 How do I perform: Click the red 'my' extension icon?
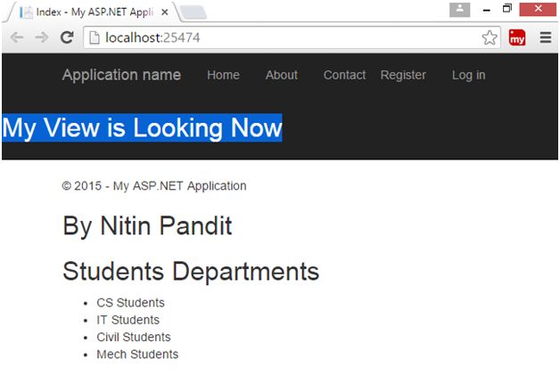point(517,37)
